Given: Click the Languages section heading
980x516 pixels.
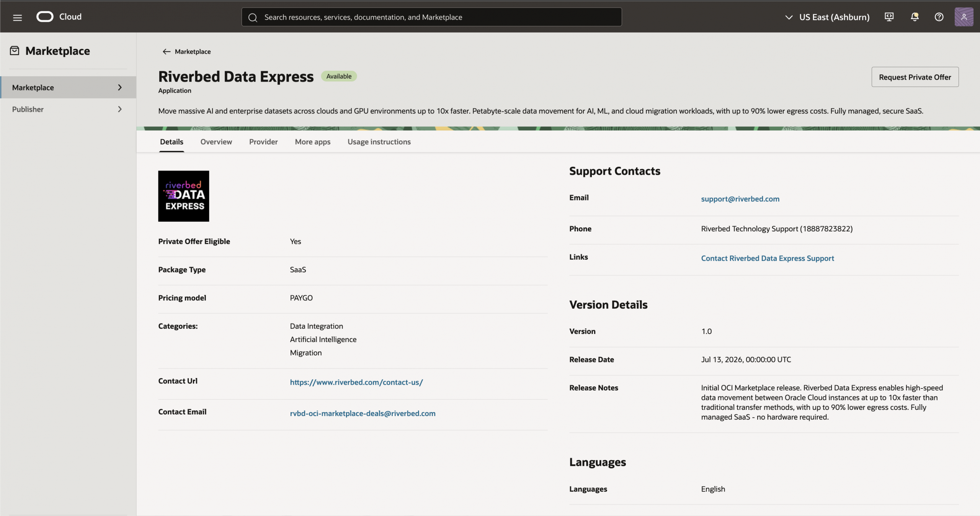Looking at the screenshot, I should click(598, 462).
